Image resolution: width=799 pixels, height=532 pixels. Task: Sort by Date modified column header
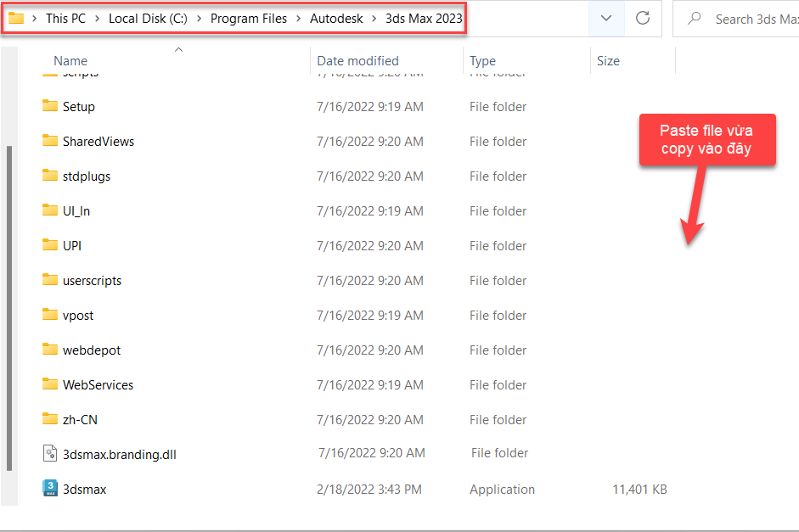point(357,61)
